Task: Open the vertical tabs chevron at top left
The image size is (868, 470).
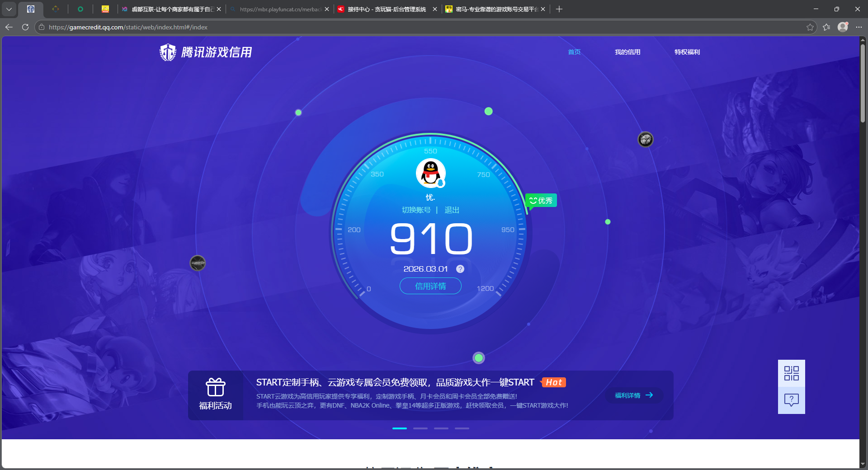Action: pos(9,9)
